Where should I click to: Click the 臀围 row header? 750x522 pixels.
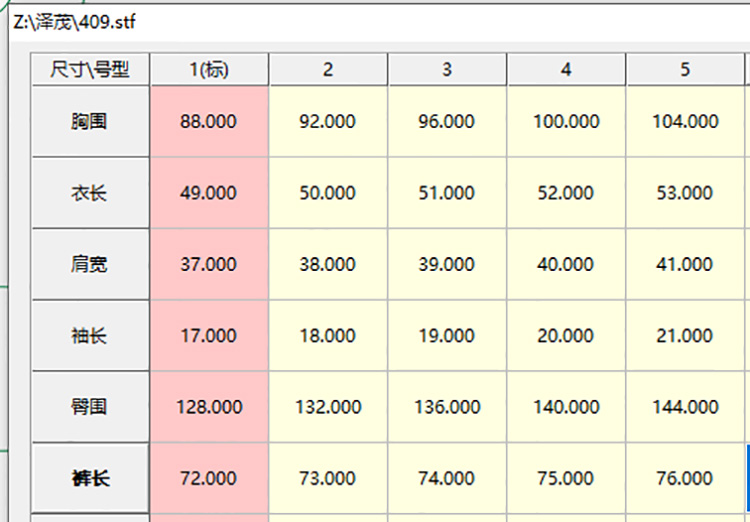tap(90, 407)
